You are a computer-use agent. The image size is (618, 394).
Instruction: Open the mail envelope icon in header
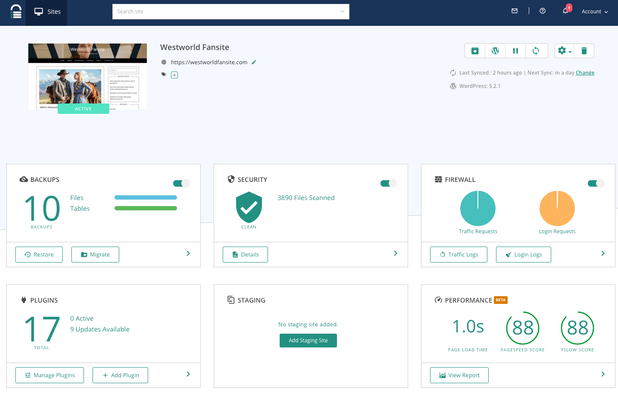tap(514, 11)
